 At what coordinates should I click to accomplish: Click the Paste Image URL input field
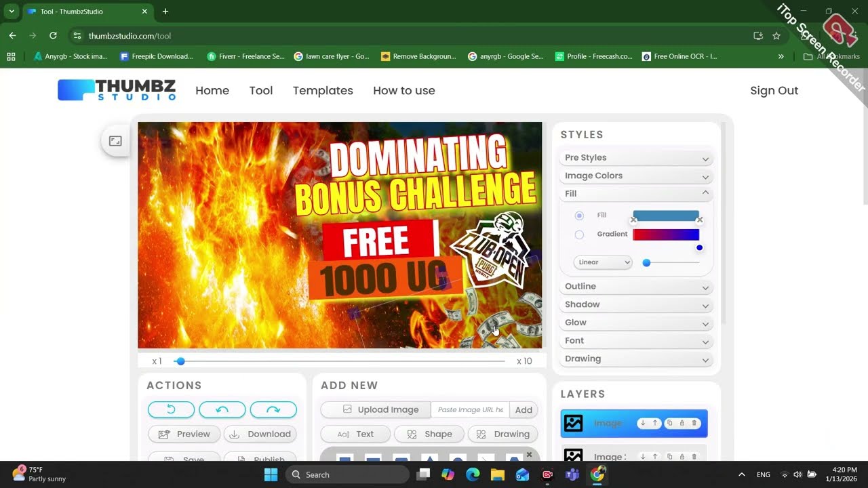pyautogui.click(x=470, y=409)
